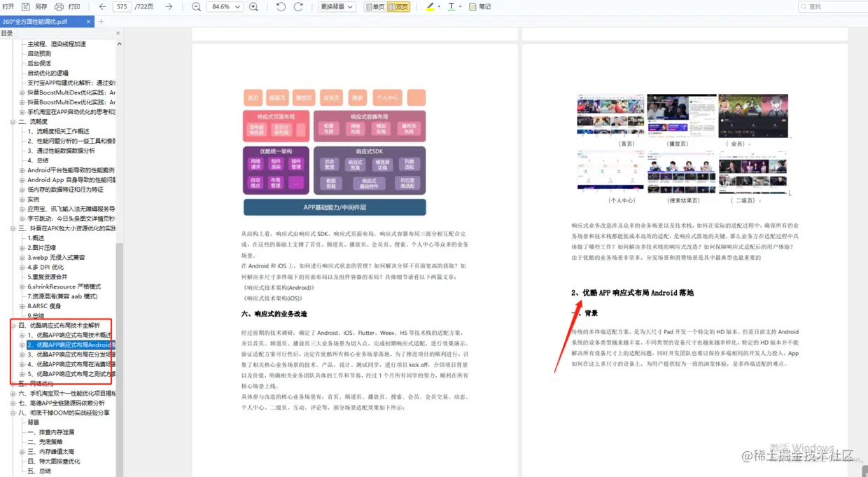Click the 打印 printer icon
Viewport: 868px width, 477px height.
point(59,6)
